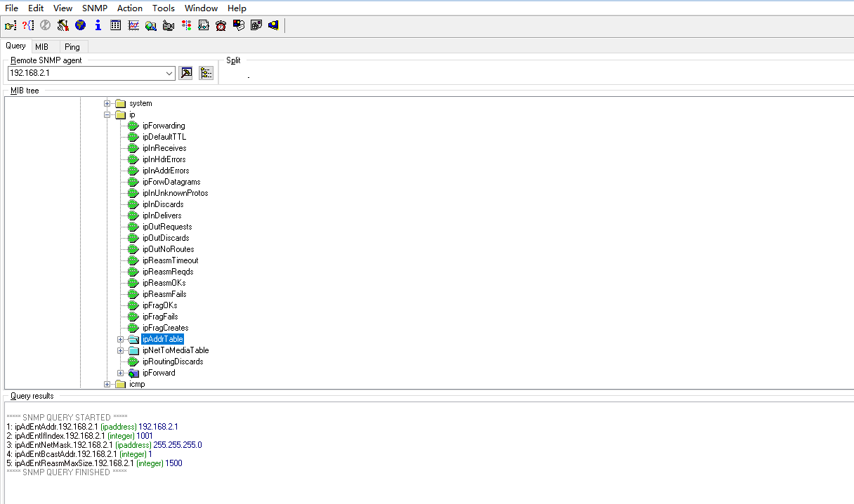Image resolution: width=854 pixels, height=504 pixels.
Task: Open the Action menu
Action: tap(130, 8)
